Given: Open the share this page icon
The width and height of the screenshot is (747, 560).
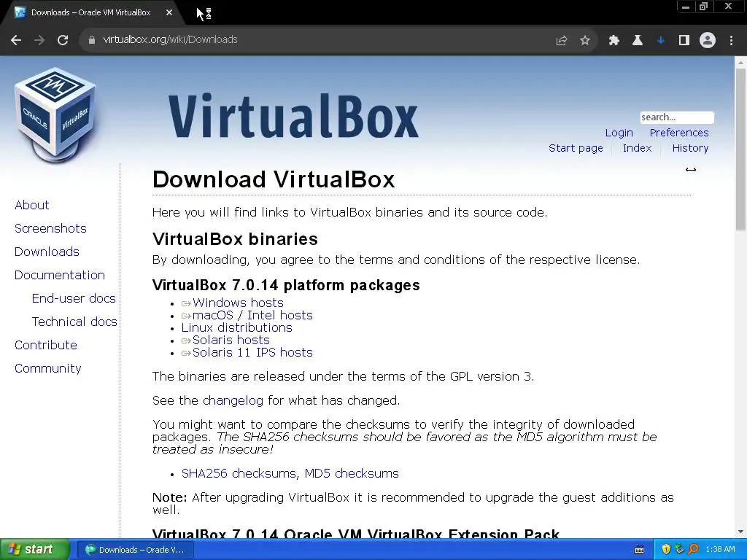Looking at the screenshot, I should tap(562, 41).
